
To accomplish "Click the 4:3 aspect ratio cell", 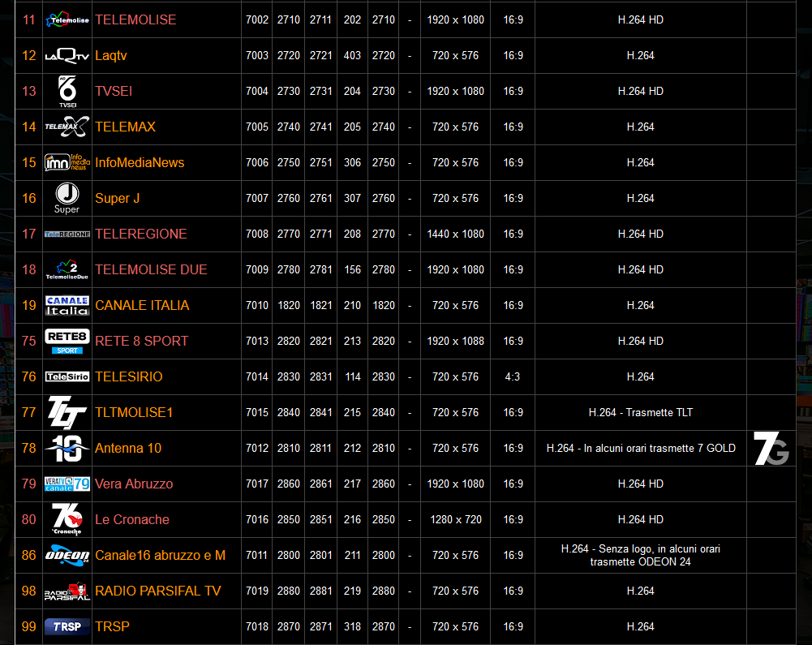I will point(513,376).
